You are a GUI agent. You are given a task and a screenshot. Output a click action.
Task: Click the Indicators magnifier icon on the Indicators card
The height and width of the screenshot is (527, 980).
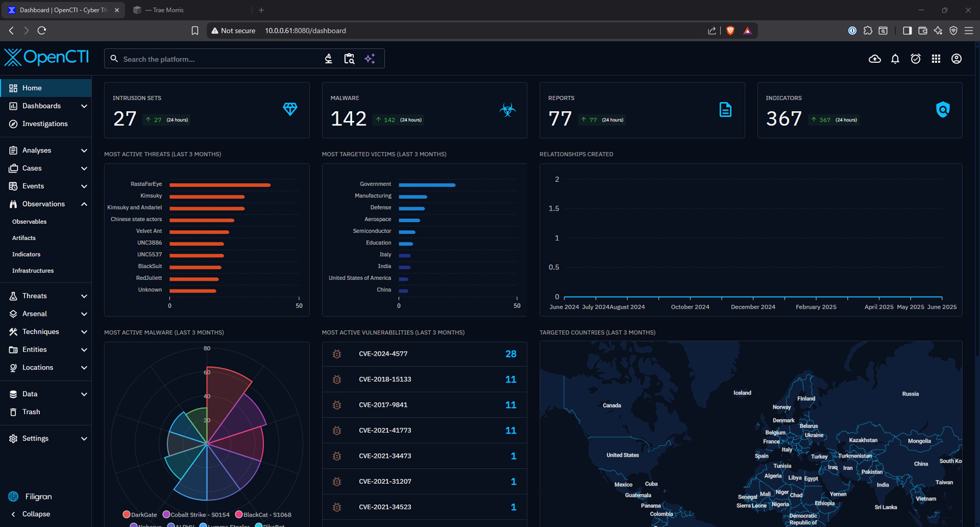click(x=943, y=110)
